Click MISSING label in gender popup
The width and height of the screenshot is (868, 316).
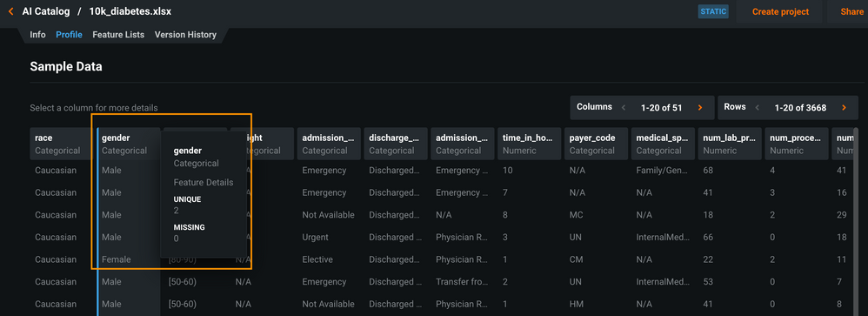(190, 227)
